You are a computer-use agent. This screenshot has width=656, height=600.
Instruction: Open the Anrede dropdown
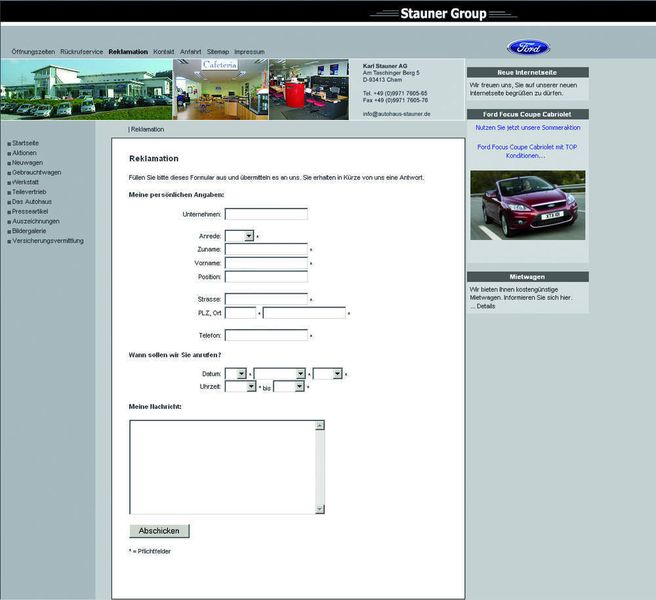tap(239, 236)
